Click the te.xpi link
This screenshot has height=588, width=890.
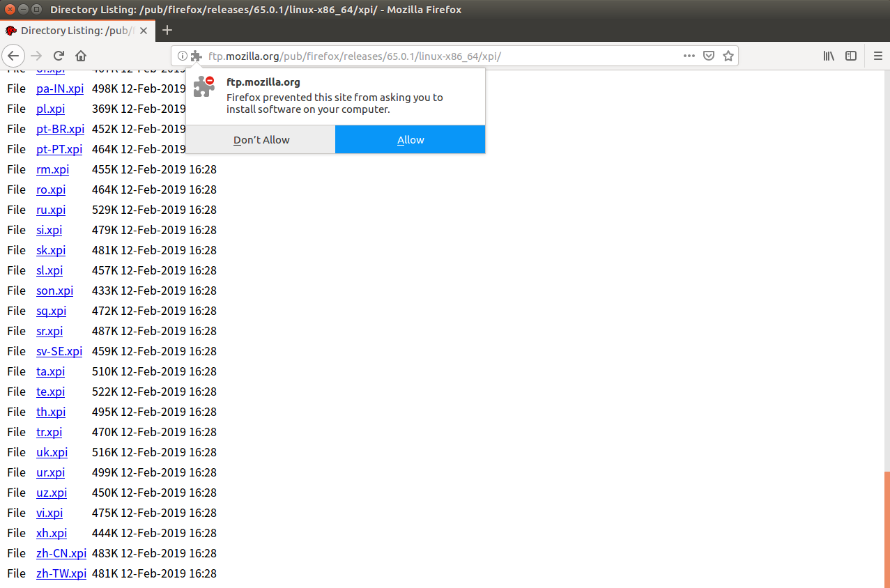(x=51, y=392)
